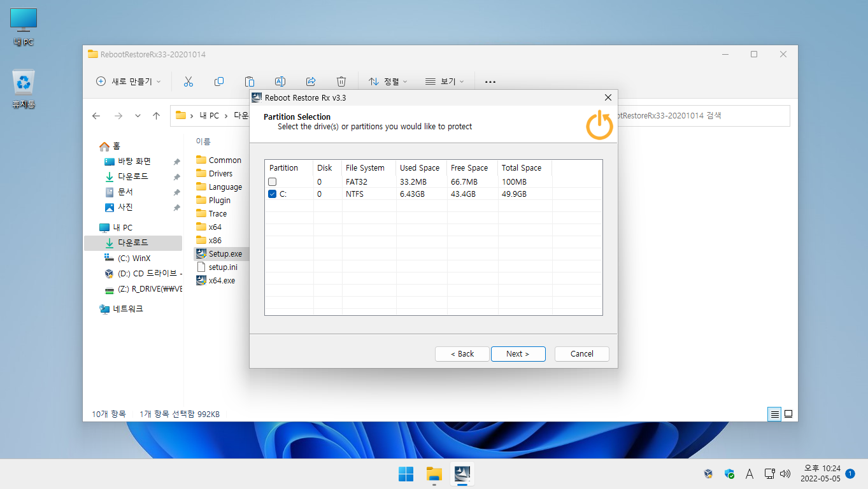Select the NTFS cell in C: row

tap(355, 194)
